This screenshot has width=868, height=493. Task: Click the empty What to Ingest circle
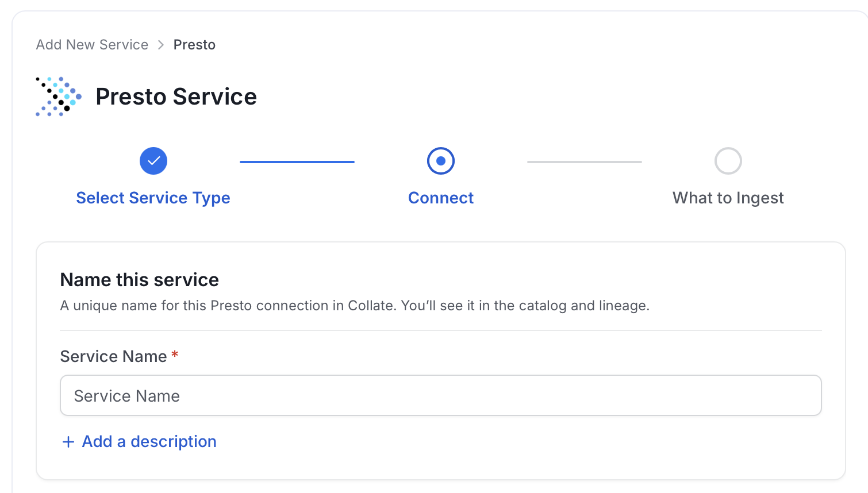tap(728, 161)
